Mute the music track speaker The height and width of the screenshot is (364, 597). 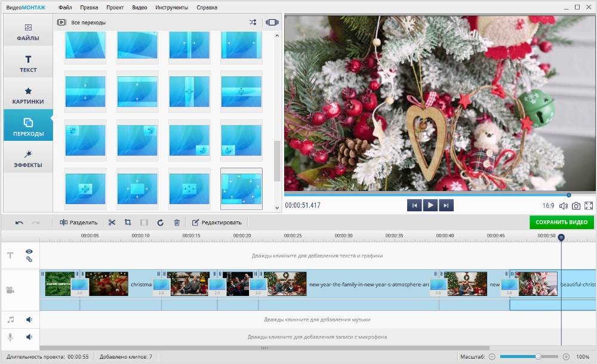[x=29, y=320]
